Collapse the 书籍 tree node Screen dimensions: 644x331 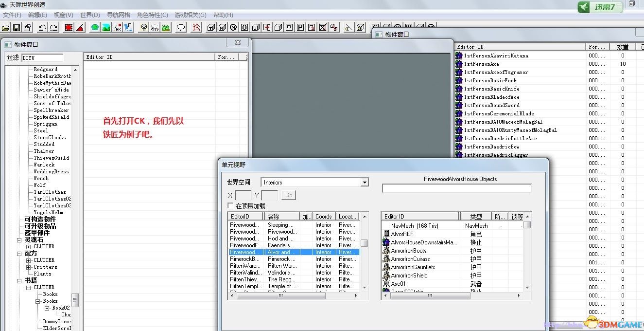click(x=19, y=281)
